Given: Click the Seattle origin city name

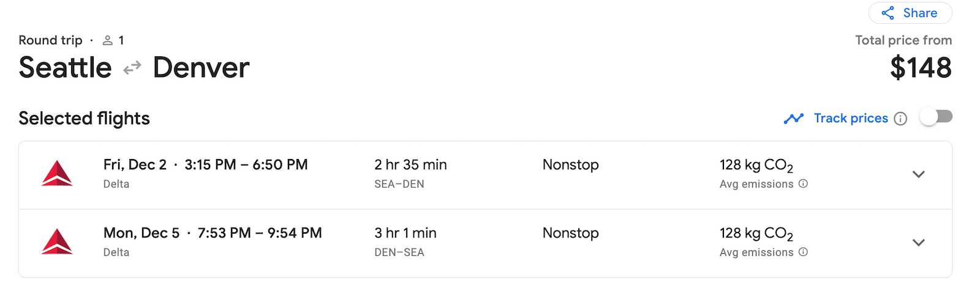Looking at the screenshot, I should [x=65, y=67].
